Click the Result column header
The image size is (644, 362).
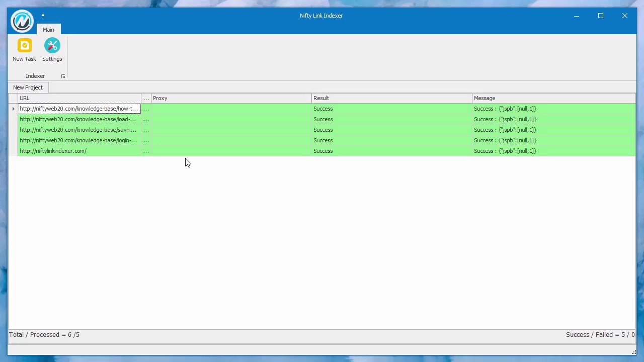click(x=391, y=98)
